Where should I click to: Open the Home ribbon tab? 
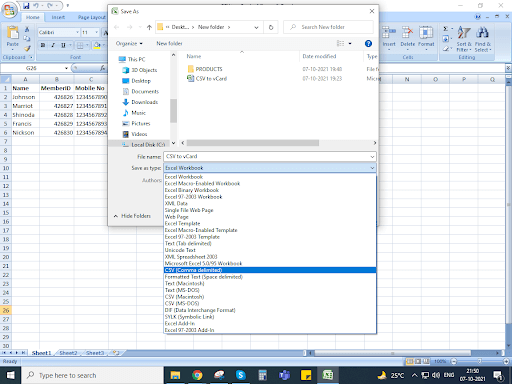(33, 17)
